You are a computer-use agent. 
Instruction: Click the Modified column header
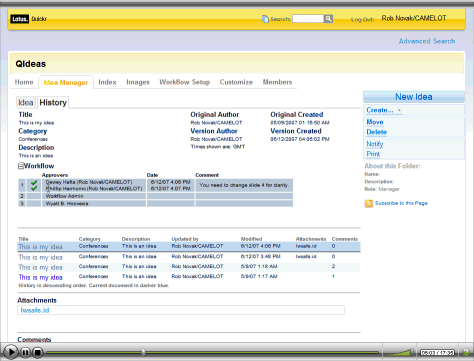(x=251, y=239)
